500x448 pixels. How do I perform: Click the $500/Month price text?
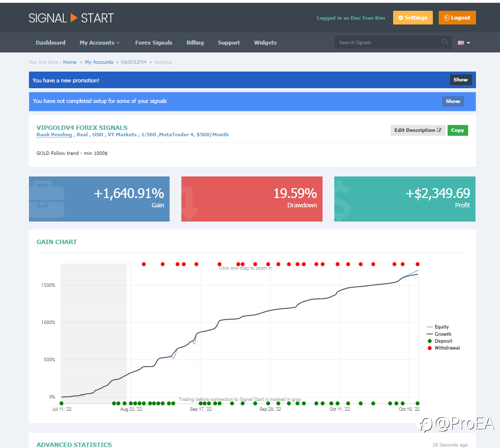point(212,135)
